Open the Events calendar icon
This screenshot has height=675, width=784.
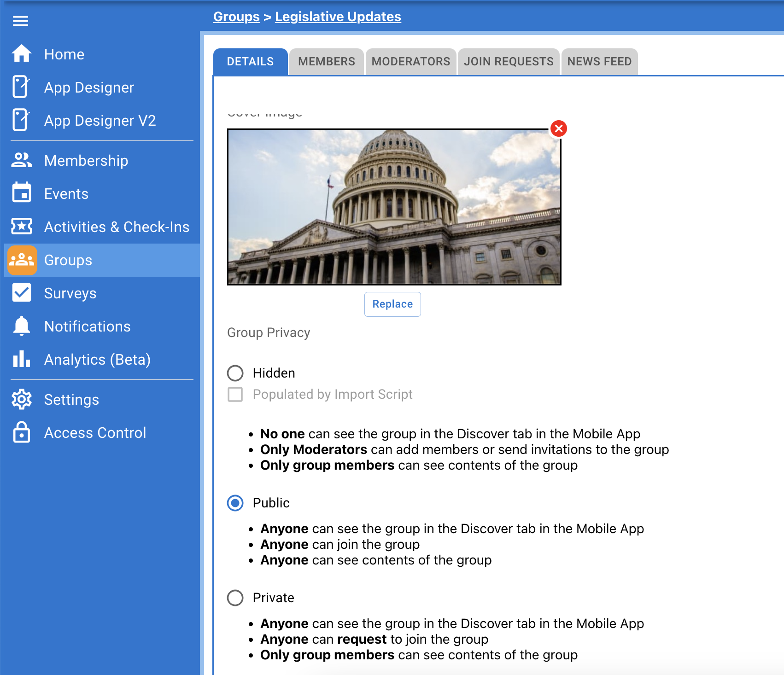[x=21, y=193]
